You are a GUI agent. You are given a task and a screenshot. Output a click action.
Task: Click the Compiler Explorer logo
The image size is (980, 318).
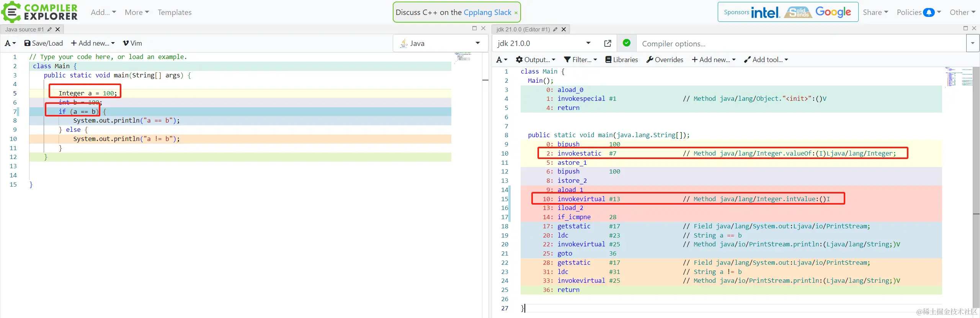(39, 12)
